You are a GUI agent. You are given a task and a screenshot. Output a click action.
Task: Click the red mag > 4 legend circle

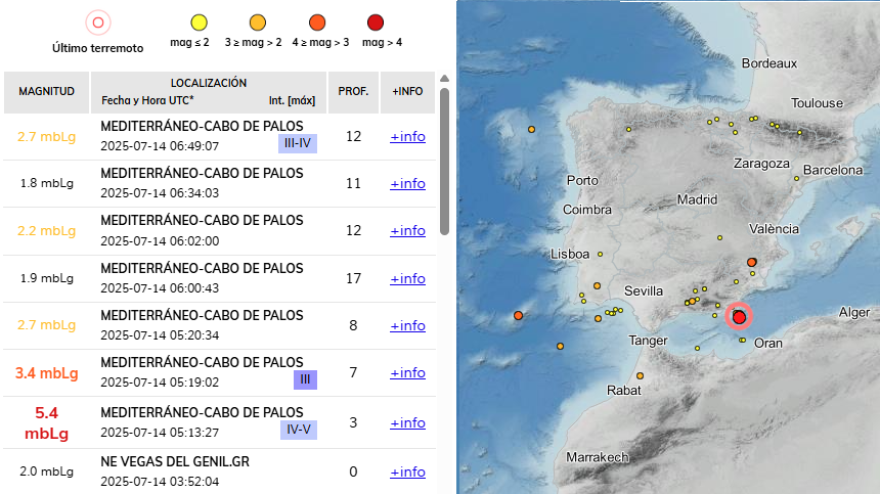(375, 22)
